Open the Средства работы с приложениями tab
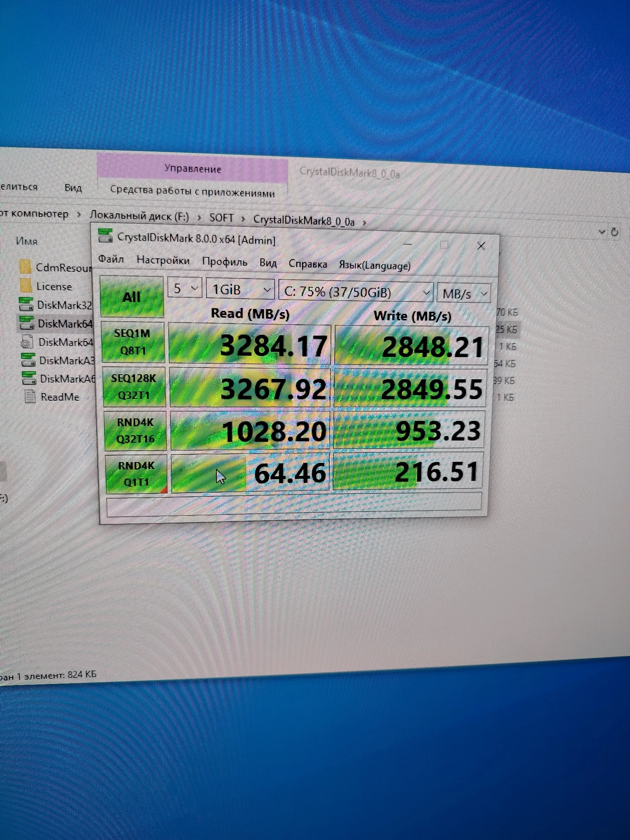The width and height of the screenshot is (630, 840). coord(192,191)
